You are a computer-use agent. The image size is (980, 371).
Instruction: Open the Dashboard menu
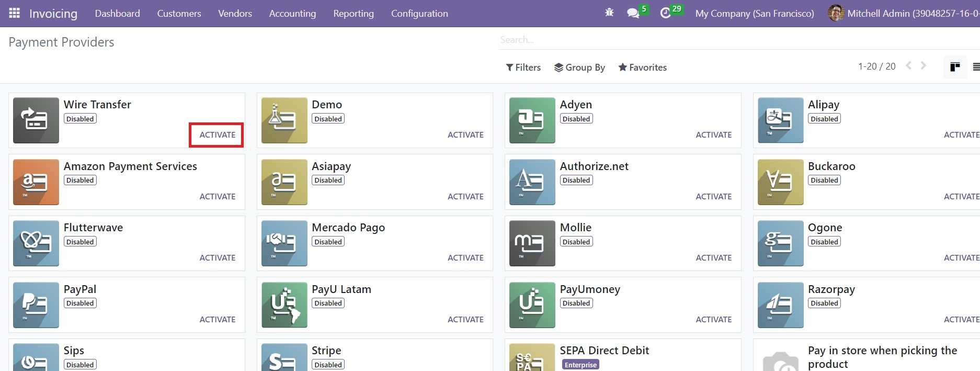(x=118, y=14)
